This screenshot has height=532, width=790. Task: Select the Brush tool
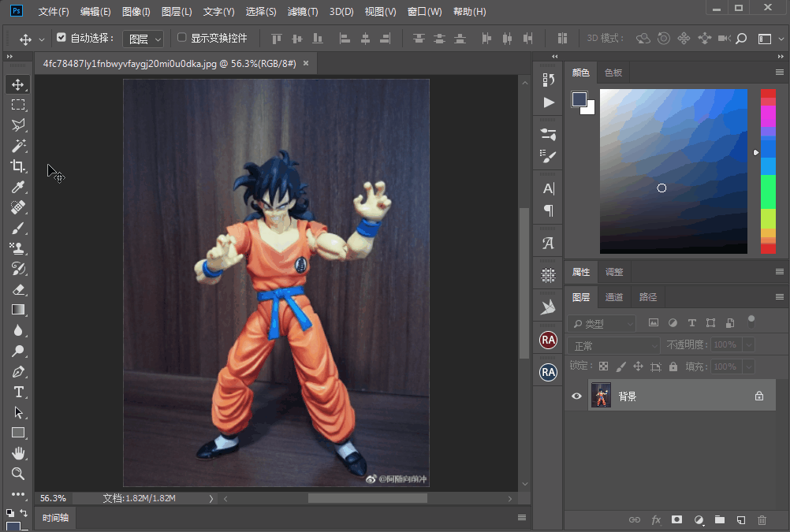point(18,229)
